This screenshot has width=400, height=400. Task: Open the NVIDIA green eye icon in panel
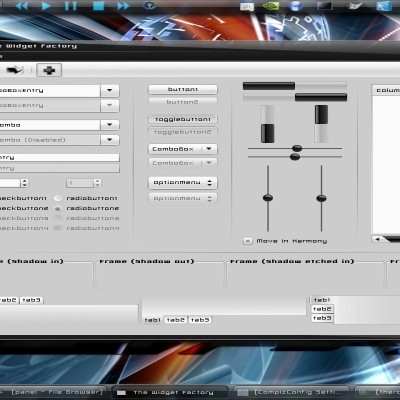coord(271,6)
